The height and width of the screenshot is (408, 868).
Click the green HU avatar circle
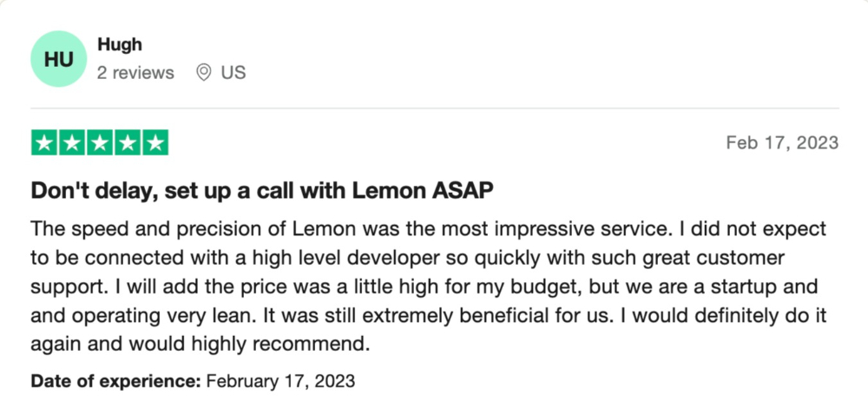click(59, 59)
